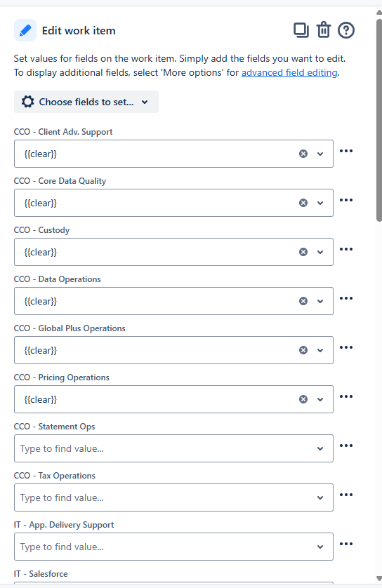Viewport: 382px width, 588px height.
Task: Open more options for IT - App. Delivery Support
Action: click(346, 544)
